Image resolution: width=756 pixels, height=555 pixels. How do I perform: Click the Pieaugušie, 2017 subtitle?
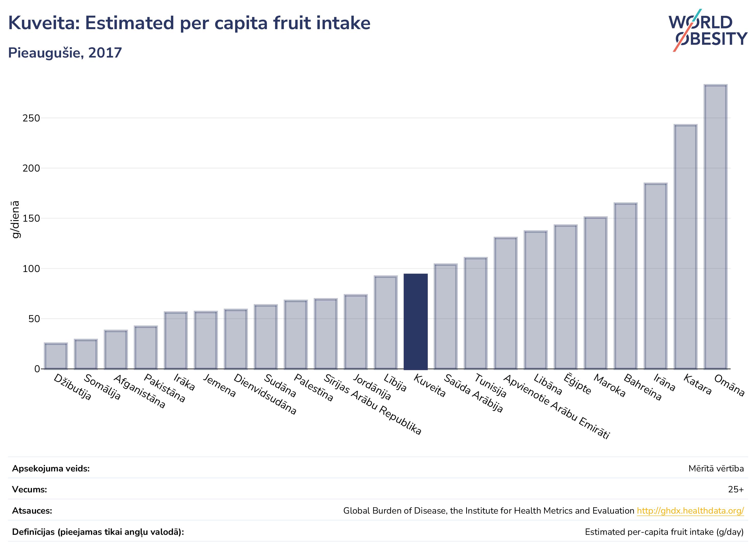(x=65, y=53)
